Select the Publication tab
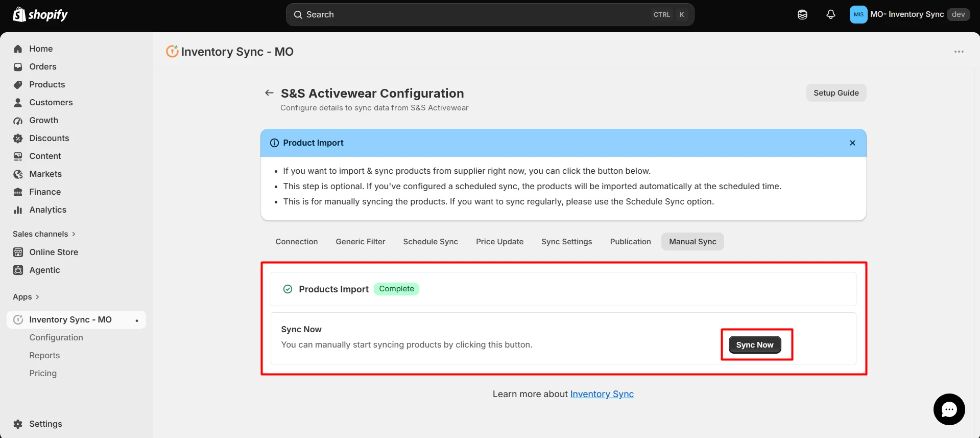The height and width of the screenshot is (438, 980). tap(631, 242)
